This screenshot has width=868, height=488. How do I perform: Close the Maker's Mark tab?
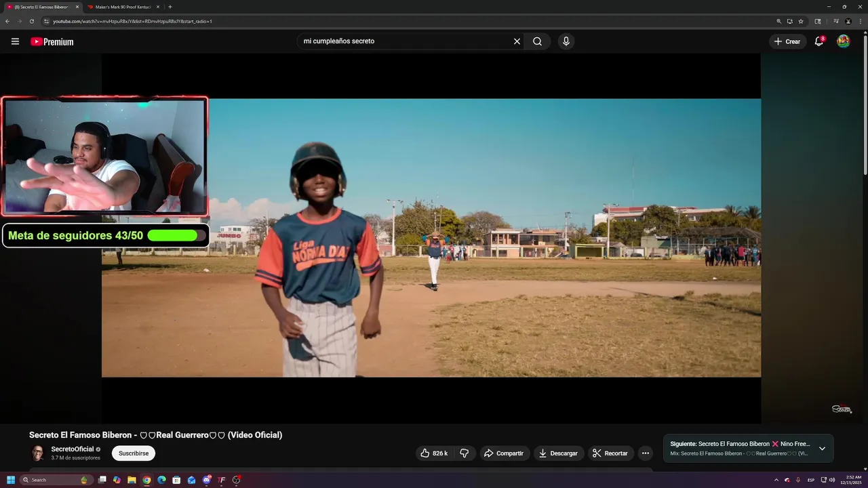coord(158,7)
